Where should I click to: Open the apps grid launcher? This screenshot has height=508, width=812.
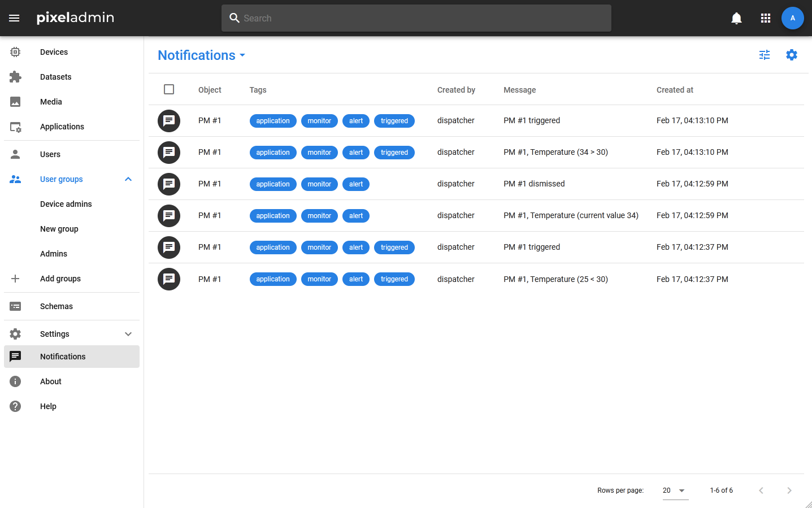coord(766,18)
